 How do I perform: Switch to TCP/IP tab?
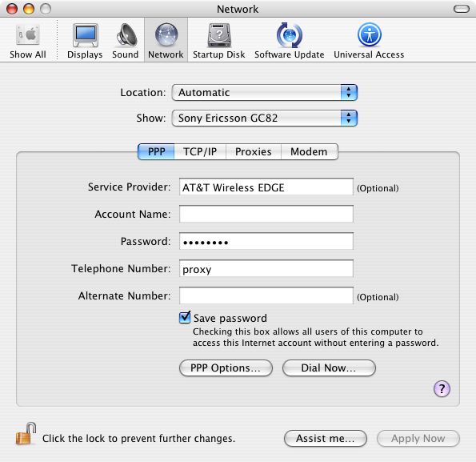(x=200, y=151)
